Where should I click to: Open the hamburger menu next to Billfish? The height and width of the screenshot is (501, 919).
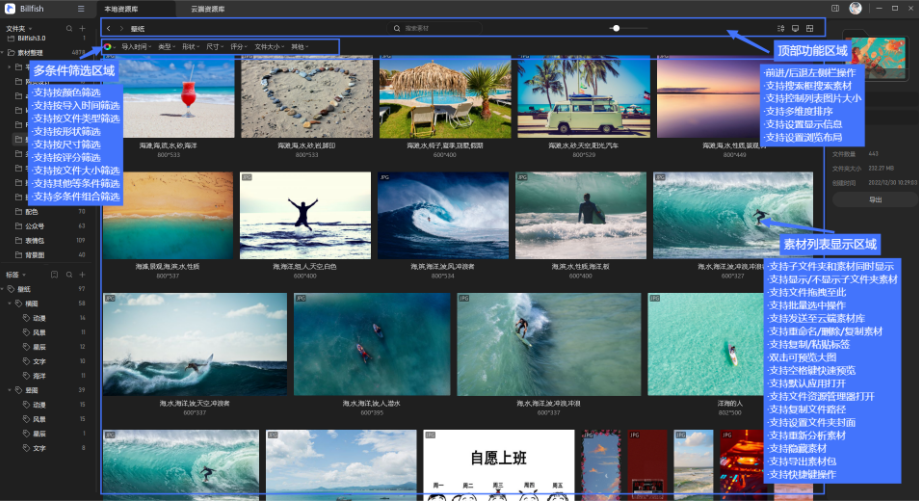(x=81, y=9)
